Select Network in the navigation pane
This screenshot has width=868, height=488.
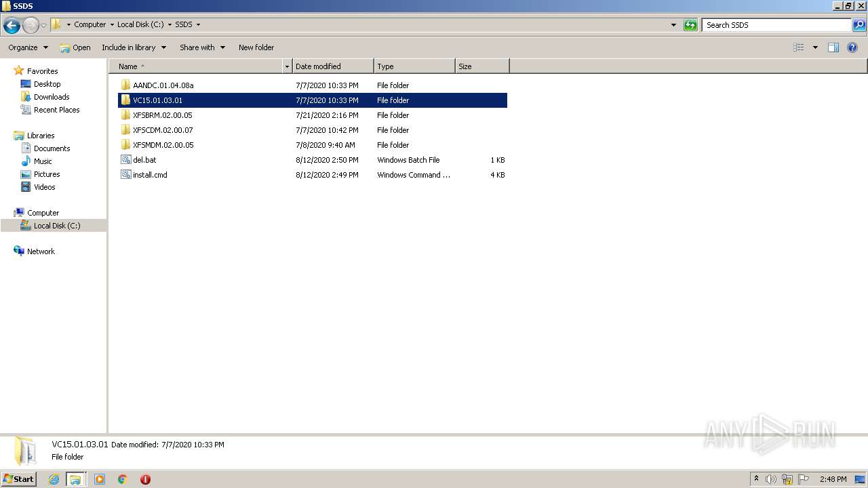tap(41, 251)
